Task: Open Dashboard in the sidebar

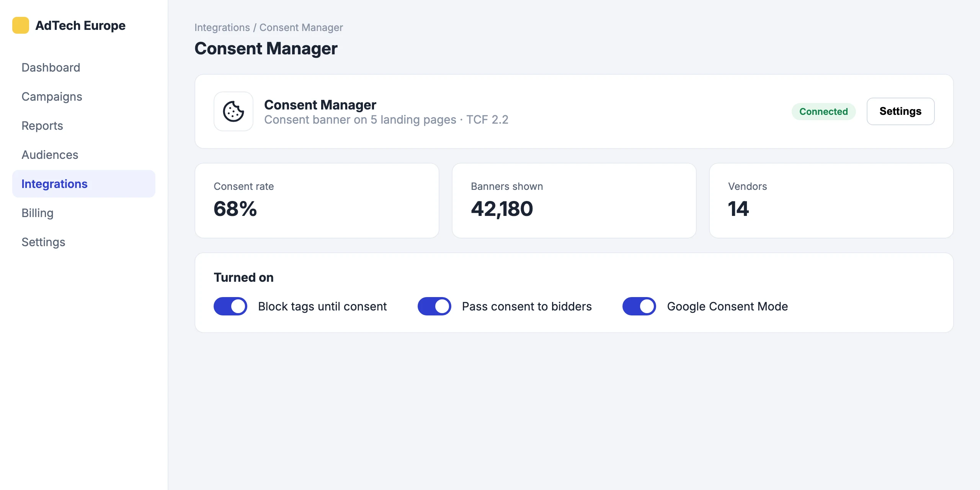Action: [x=84, y=67]
